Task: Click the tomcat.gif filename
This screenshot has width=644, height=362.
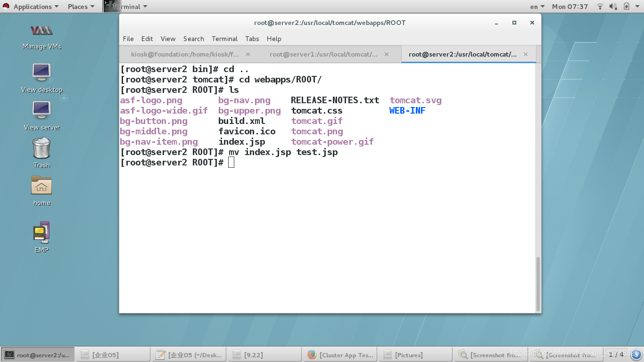Action: pos(317,121)
